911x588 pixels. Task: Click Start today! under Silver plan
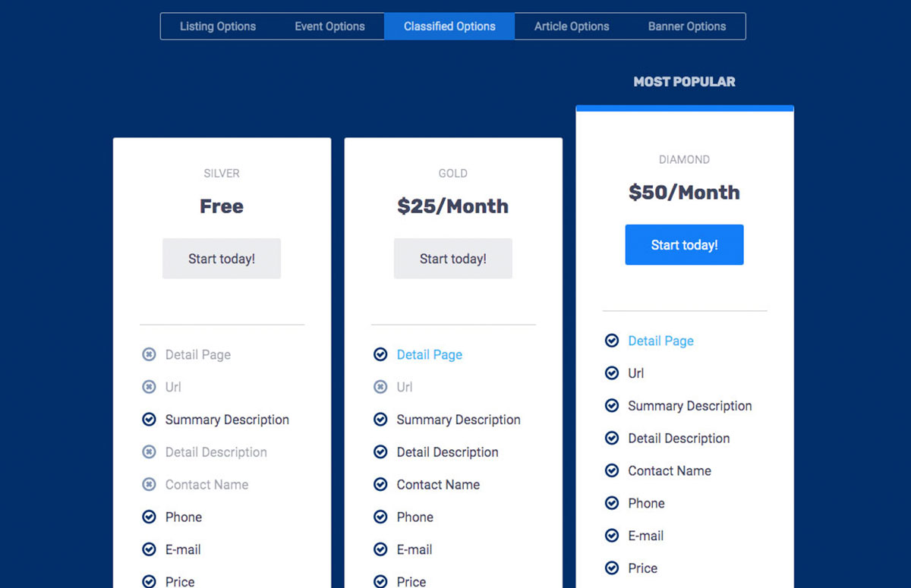coord(222,259)
